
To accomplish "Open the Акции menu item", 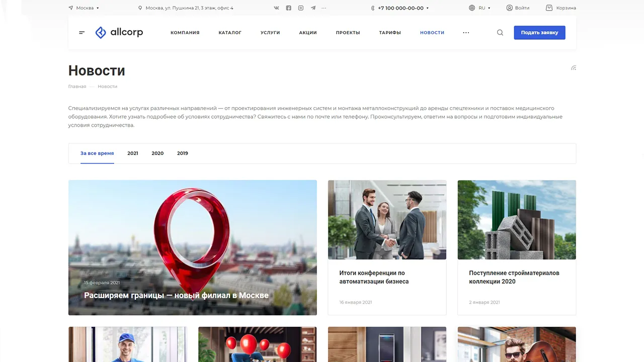I will (x=308, y=33).
